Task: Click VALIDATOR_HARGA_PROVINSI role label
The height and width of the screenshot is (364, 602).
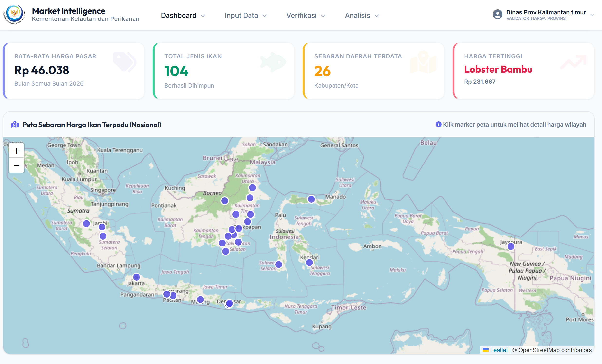Action: tap(536, 18)
